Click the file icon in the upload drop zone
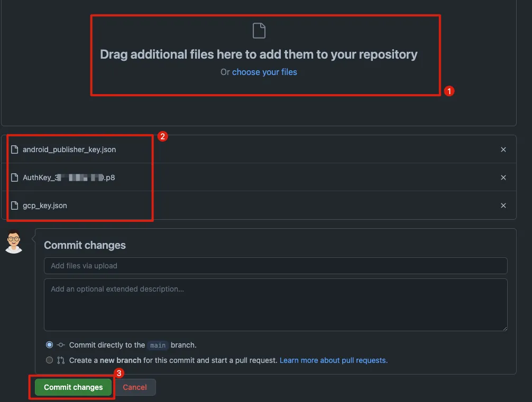 [x=259, y=31]
